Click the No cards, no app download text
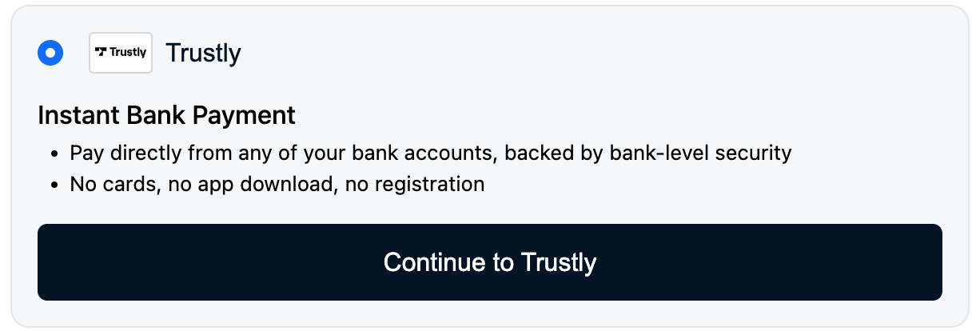This screenshot has width=980, height=331. (x=277, y=185)
